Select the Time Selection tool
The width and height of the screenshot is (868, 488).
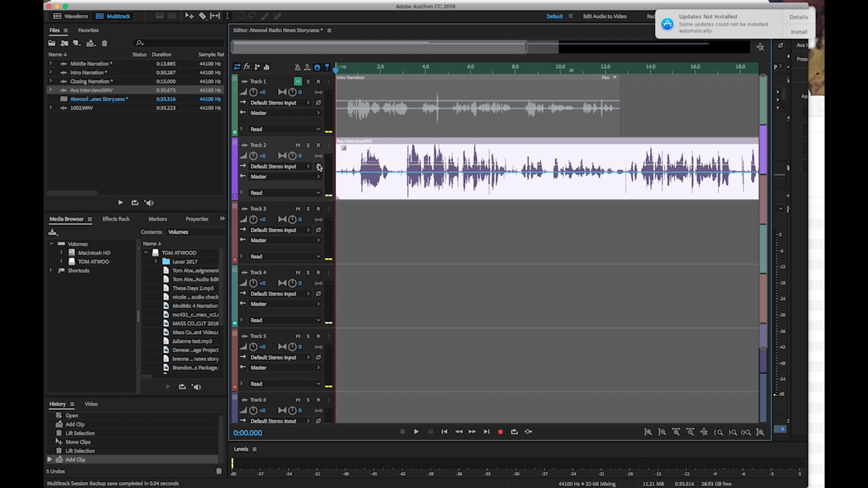pos(227,16)
